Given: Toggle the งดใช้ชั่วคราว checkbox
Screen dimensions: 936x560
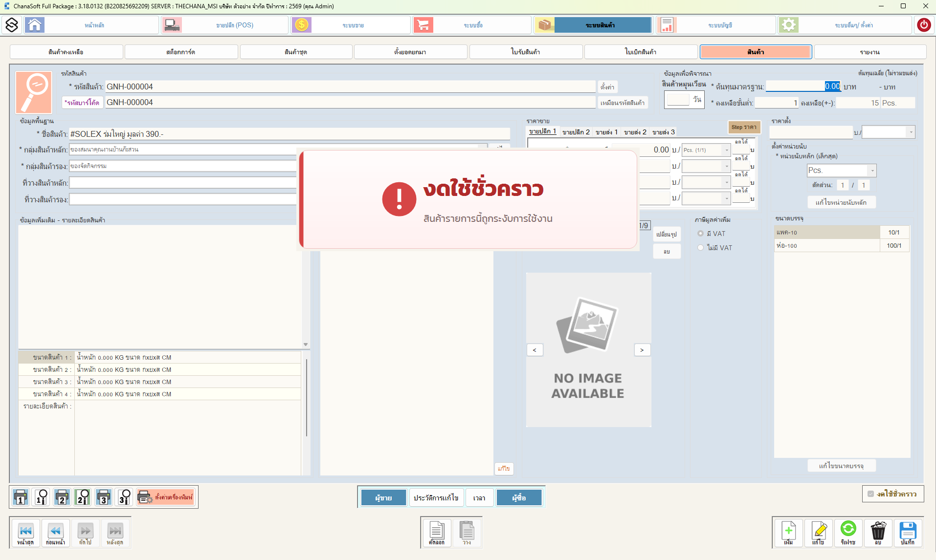Looking at the screenshot, I should click(870, 494).
